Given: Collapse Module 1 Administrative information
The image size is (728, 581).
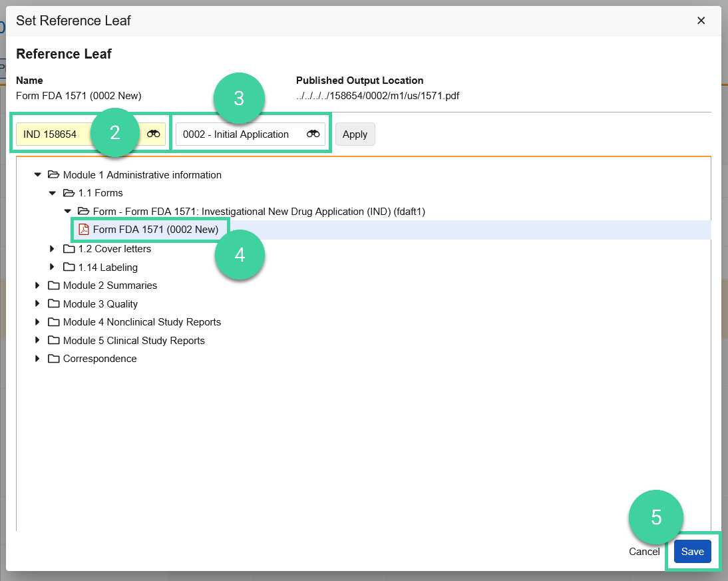Looking at the screenshot, I should point(38,174).
